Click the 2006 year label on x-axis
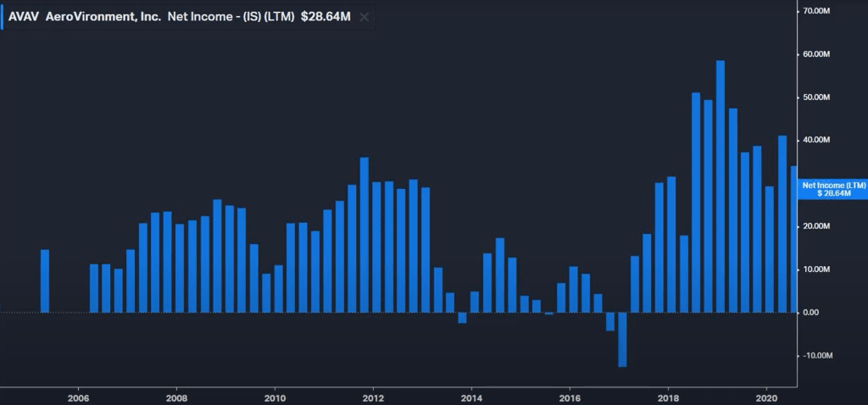 click(78, 397)
